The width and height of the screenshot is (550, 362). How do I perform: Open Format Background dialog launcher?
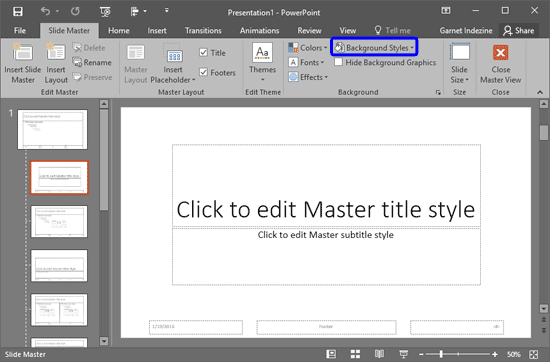point(438,92)
